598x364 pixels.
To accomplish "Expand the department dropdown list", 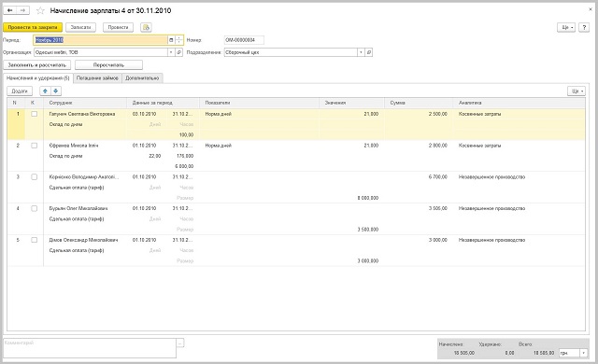I will click(361, 52).
